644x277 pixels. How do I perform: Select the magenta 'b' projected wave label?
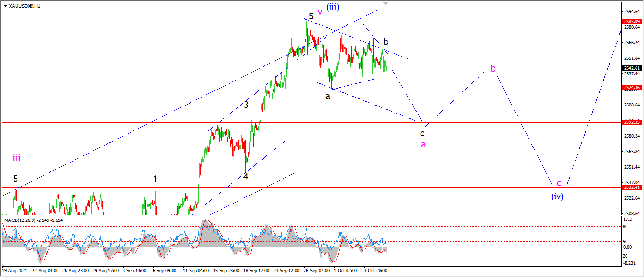(x=493, y=69)
